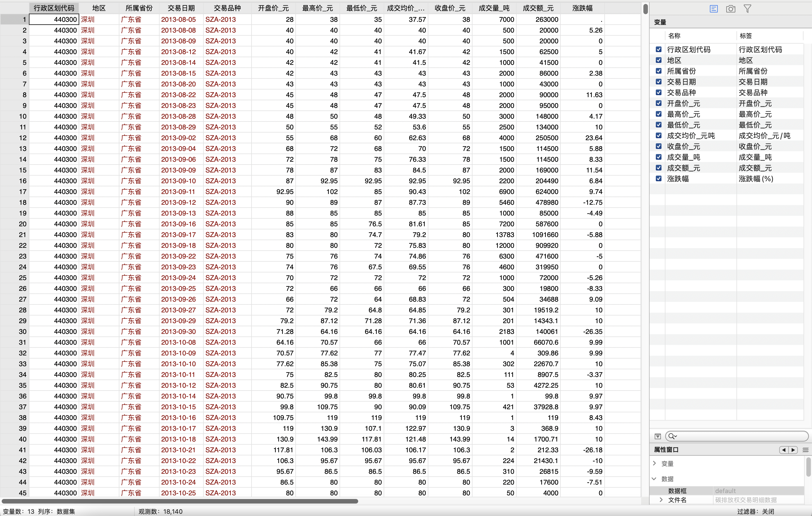The image size is (812, 516).
Task: Collapse the 数据 section in properties
Action: (x=654, y=479)
